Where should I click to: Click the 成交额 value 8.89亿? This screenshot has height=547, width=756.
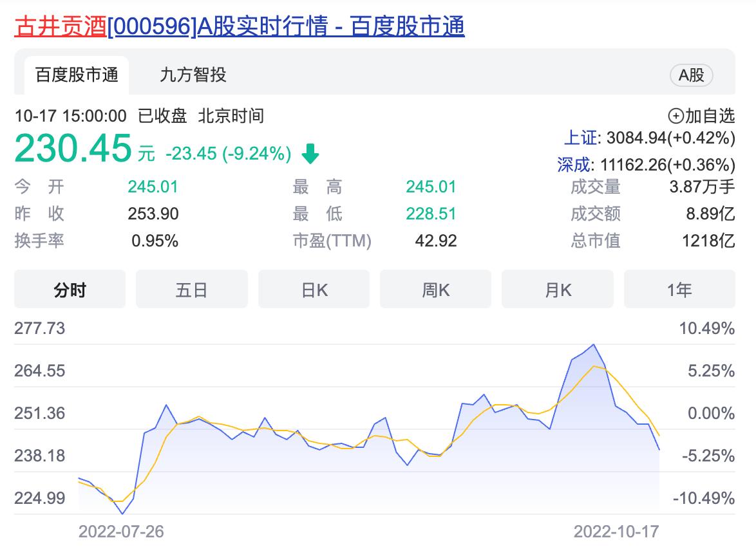click(711, 214)
